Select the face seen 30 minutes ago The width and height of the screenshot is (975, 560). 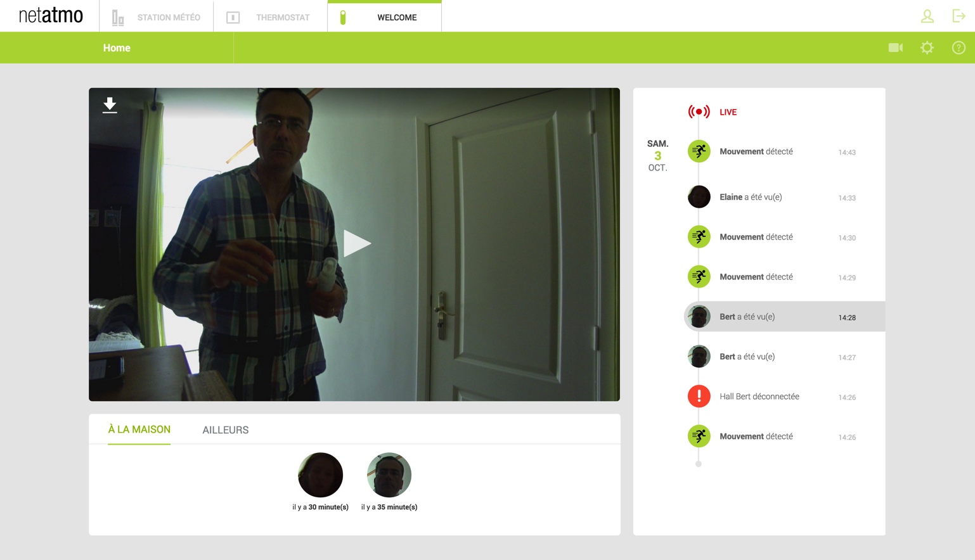click(x=320, y=475)
